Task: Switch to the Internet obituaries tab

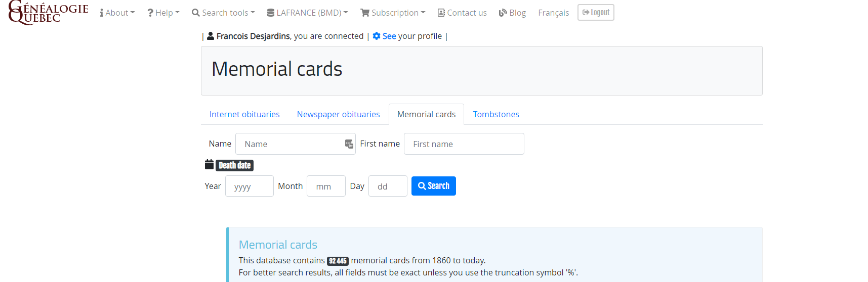Action: pyautogui.click(x=244, y=114)
